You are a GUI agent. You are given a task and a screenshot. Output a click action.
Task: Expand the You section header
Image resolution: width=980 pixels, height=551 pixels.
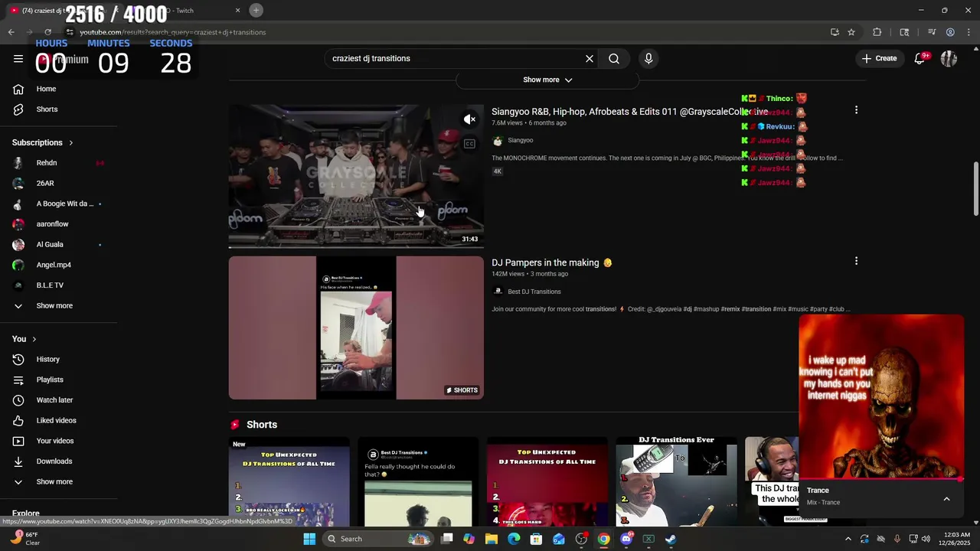24,339
